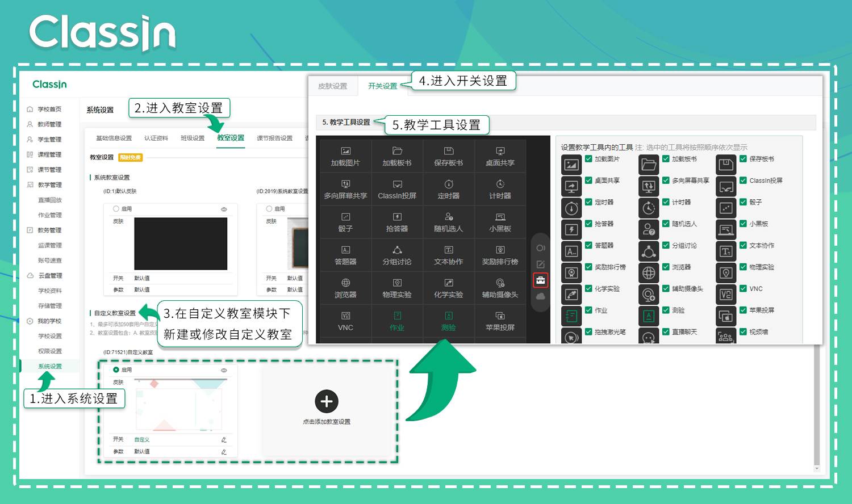Uncheck the 加载图片 checkbox in tool list

tap(588, 159)
